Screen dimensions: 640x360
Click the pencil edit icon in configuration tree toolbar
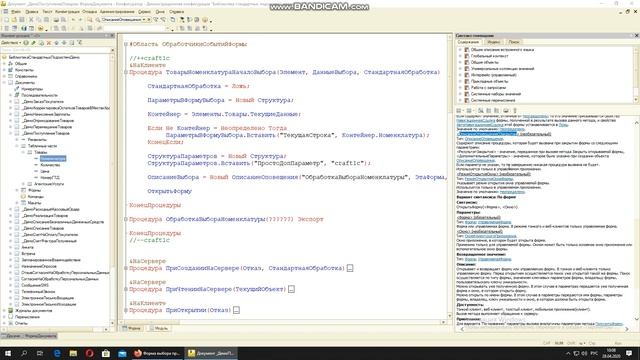[33, 42]
